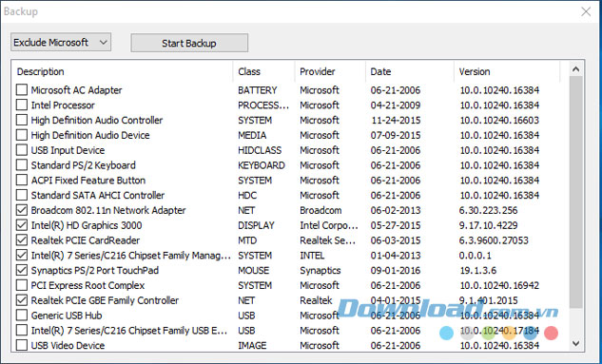Click Broadcom 802.11n Network Adapter text
Viewport: 602px width, 364px height.
pyautogui.click(x=108, y=210)
